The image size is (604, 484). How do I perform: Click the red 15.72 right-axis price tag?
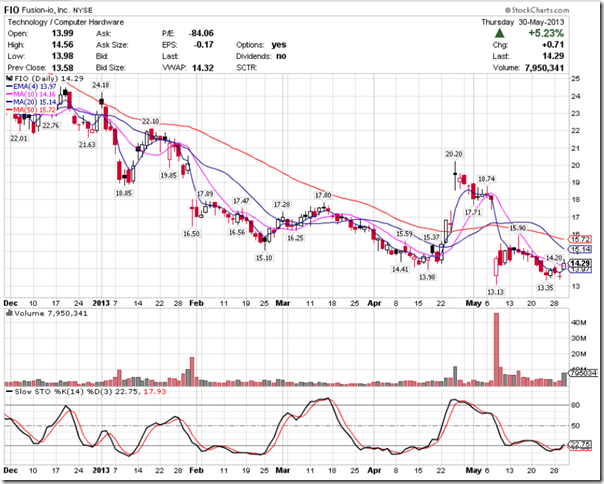tap(581, 240)
